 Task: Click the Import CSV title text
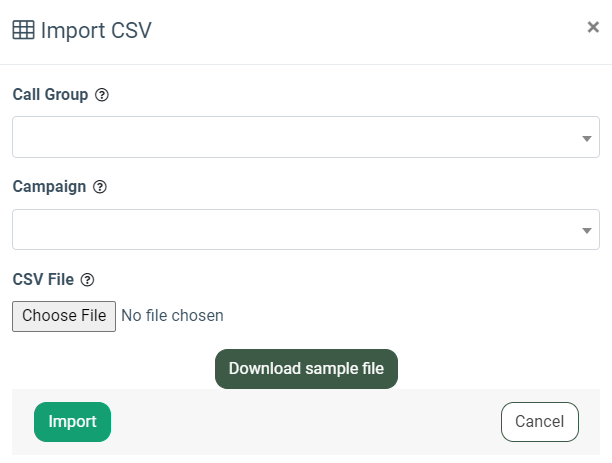tap(96, 30)
